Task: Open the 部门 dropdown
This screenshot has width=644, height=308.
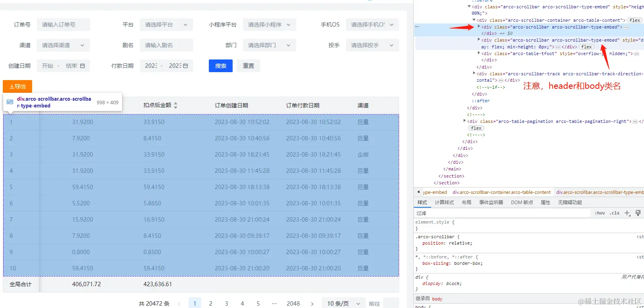Action: coord(269,45)
